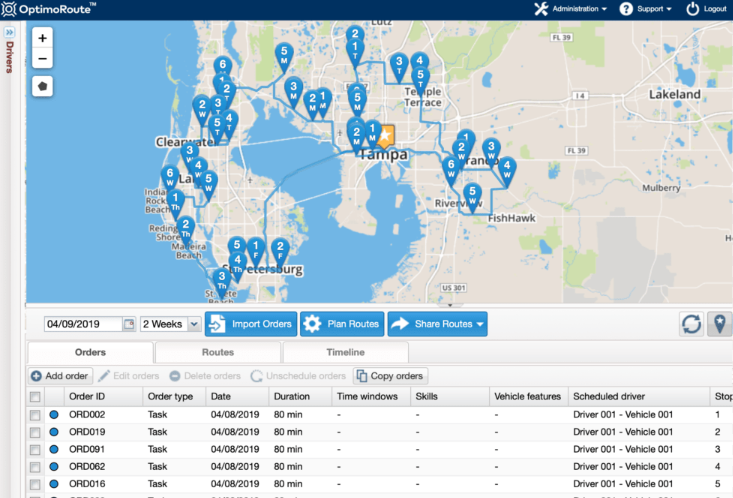Image resolution: width=733 pixels, height=498 pixels.
Task: Sort by Order ID column header
Action: [x=103, y=397]
